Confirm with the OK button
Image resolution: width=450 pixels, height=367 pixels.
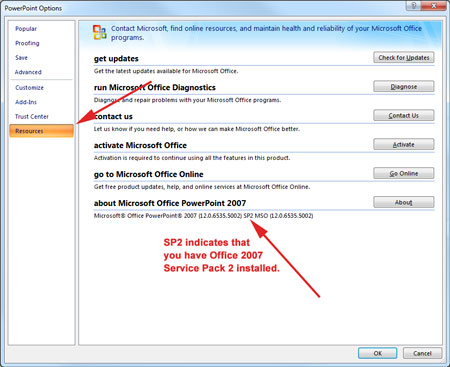378,353
